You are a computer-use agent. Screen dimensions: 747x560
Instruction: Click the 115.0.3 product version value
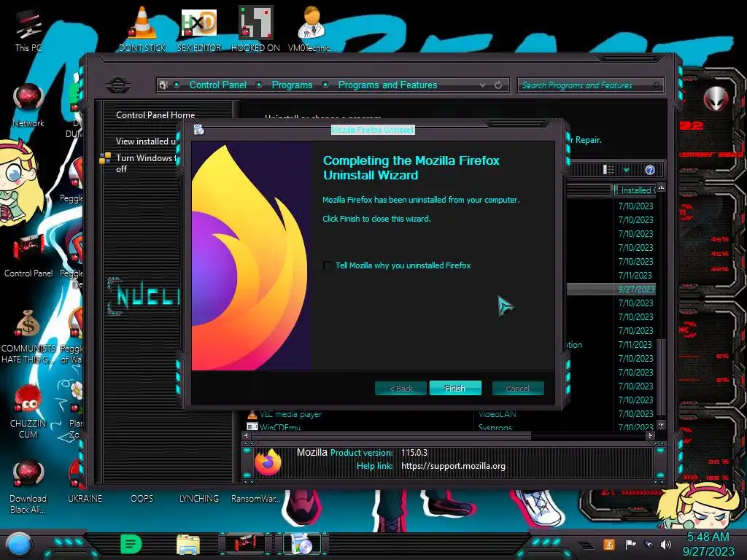click(x=414, y=452)
